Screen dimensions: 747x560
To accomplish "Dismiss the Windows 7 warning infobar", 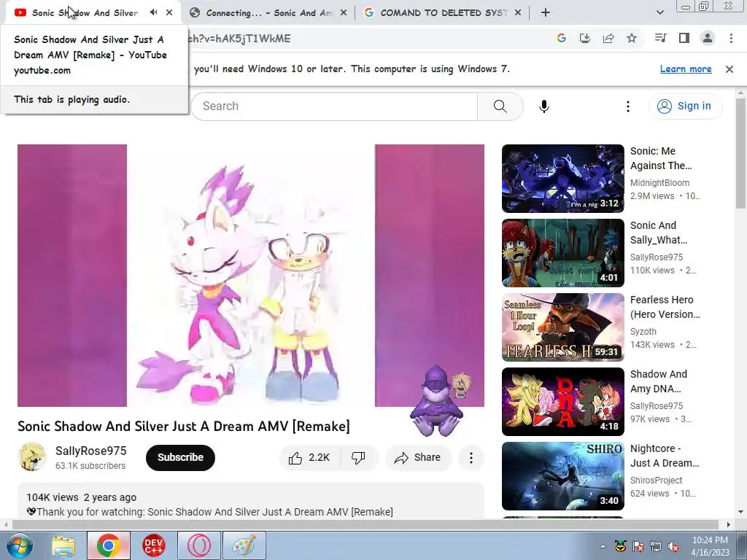I will click(729, 69).
